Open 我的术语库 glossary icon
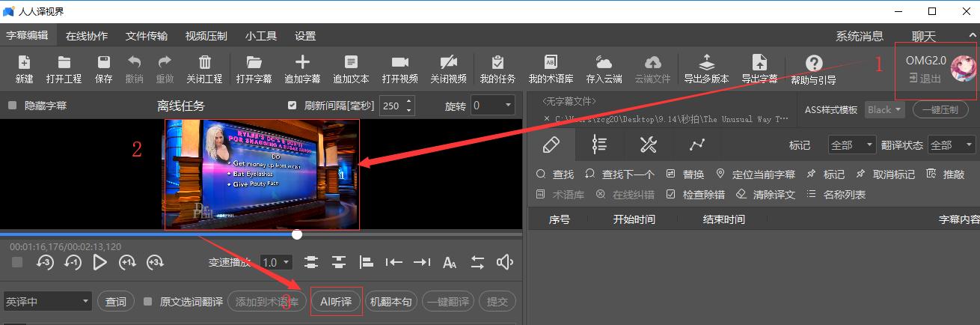This screenshot has width=980, height=325. (x=551, y=69)
